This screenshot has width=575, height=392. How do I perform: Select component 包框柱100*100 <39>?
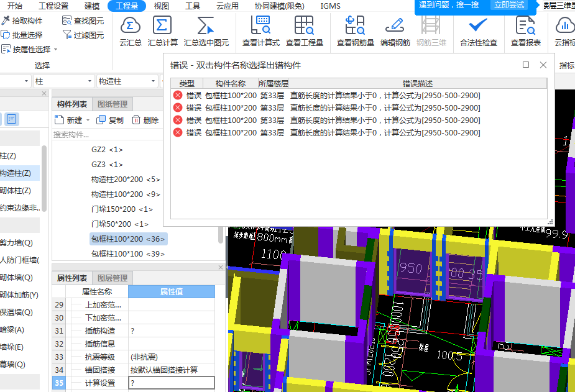pos(128,254)
